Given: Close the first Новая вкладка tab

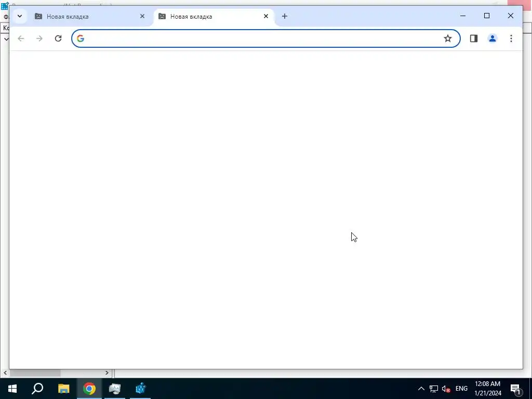Looking at the screenshot, I should (x=142, y=16).
